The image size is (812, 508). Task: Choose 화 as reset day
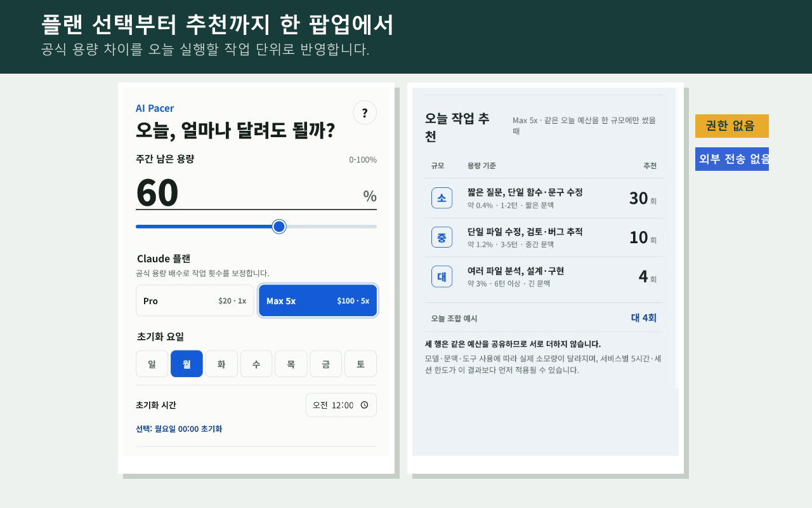(221, 364)
